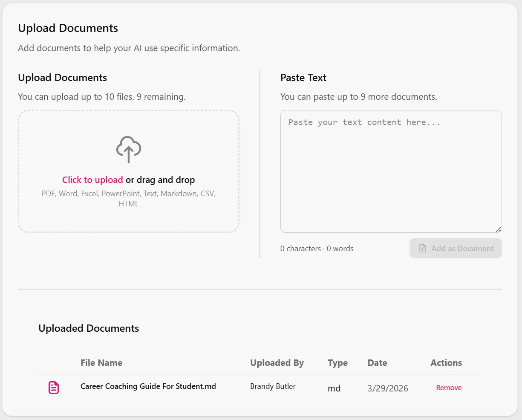Click the Paste Text section heading
The image size is (522, 420).
[x=303, y=78]
